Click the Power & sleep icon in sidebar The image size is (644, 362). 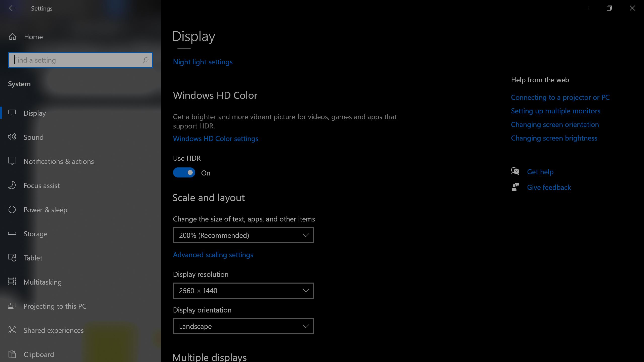[x=12, y=209]
